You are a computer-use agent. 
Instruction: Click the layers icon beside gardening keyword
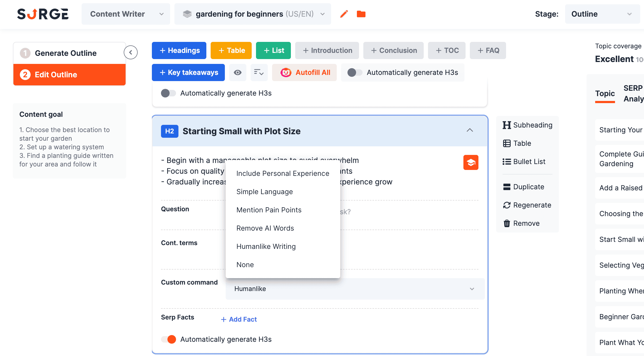click(x=187, y=14)
